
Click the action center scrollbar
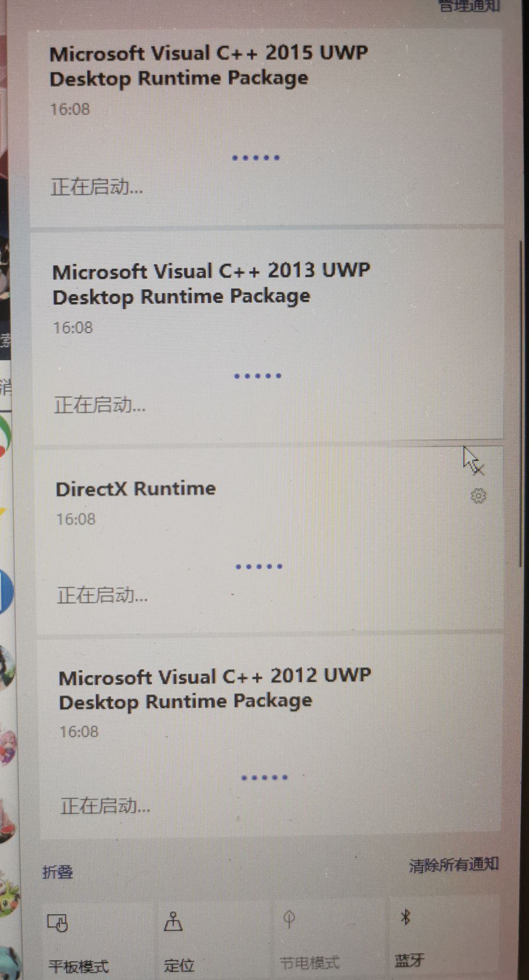tap(520, 403)
